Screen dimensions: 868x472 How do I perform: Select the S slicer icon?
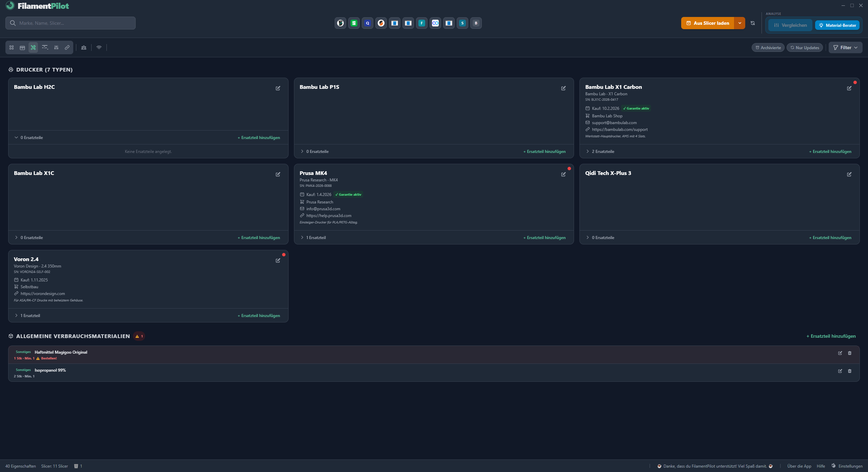click(x=462, y=23)
